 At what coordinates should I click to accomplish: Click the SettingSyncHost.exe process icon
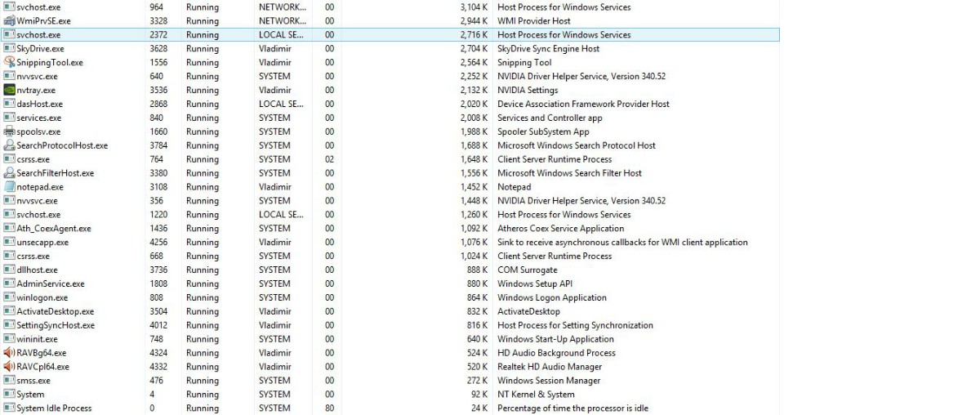coord(9,325)
